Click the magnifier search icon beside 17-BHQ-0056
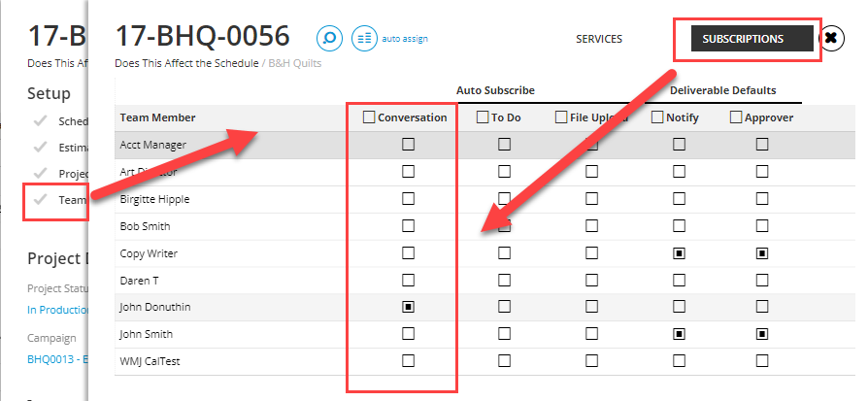 click(329, 39)
